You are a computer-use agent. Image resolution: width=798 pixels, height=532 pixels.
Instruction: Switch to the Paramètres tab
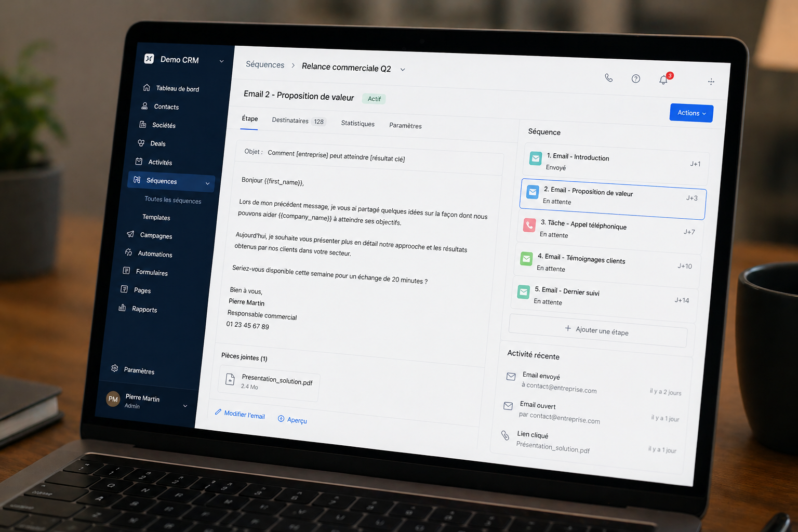point(406,125)
